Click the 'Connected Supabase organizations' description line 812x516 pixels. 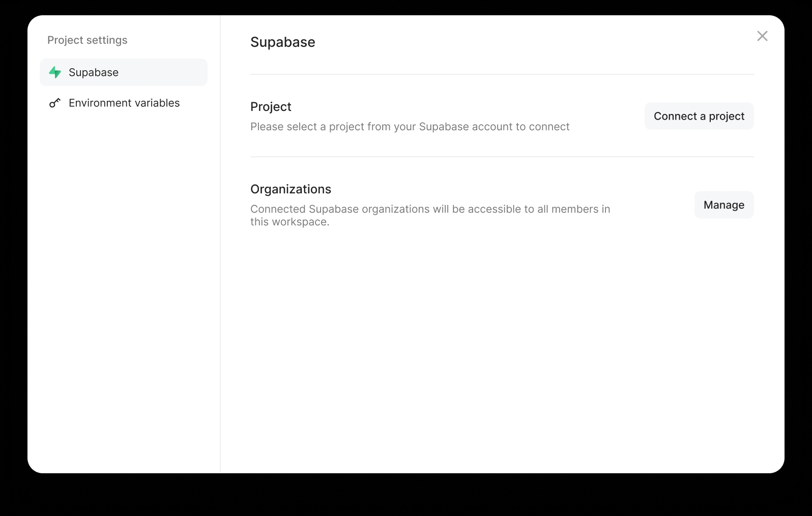pos(430,209)
